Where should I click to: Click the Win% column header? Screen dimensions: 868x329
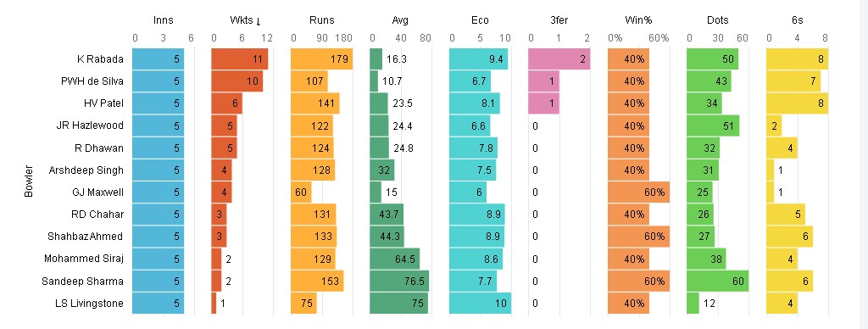(x=638, y=20)
